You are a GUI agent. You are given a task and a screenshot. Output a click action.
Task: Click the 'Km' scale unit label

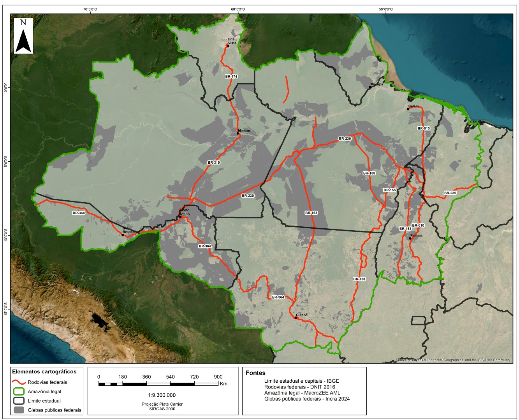coord(223,384)
